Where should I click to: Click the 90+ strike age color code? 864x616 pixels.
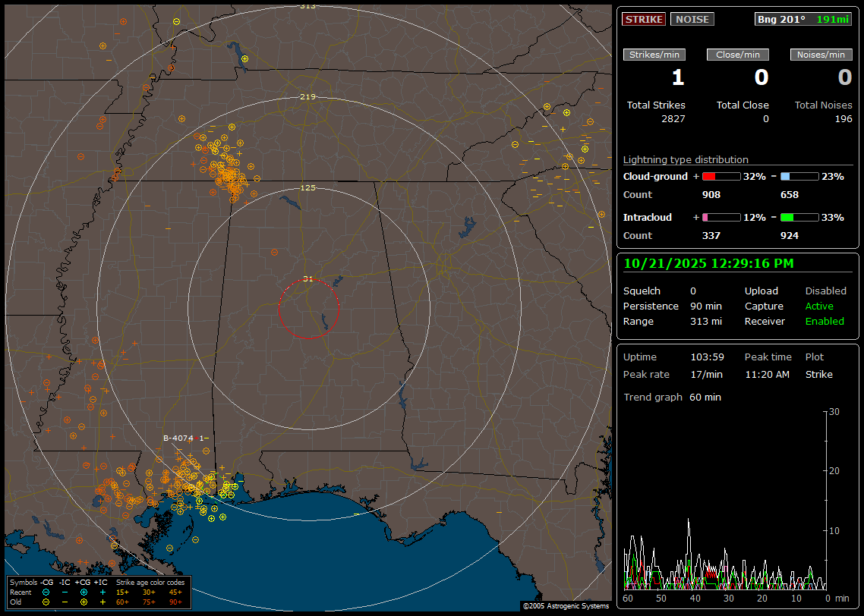pos(175,602)
